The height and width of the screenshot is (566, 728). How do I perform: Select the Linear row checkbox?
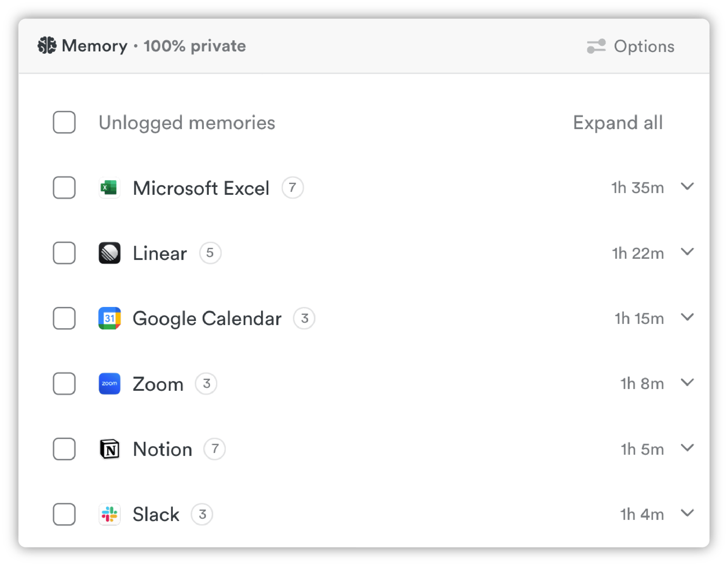pos(64,253)
